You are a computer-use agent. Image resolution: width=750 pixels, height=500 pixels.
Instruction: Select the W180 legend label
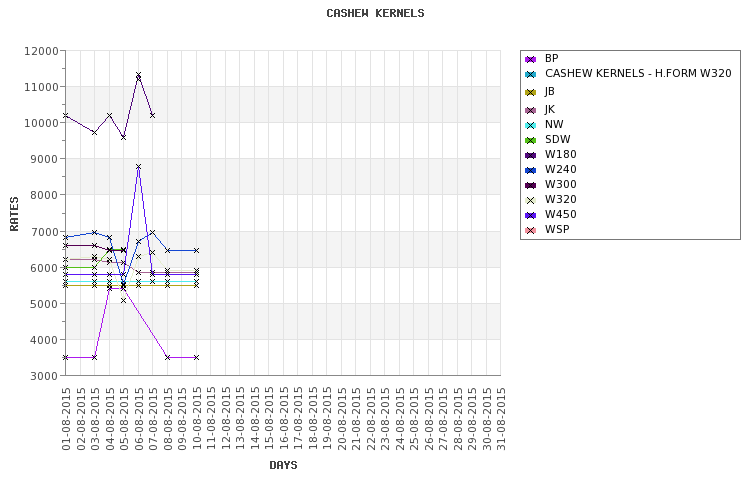560,154
